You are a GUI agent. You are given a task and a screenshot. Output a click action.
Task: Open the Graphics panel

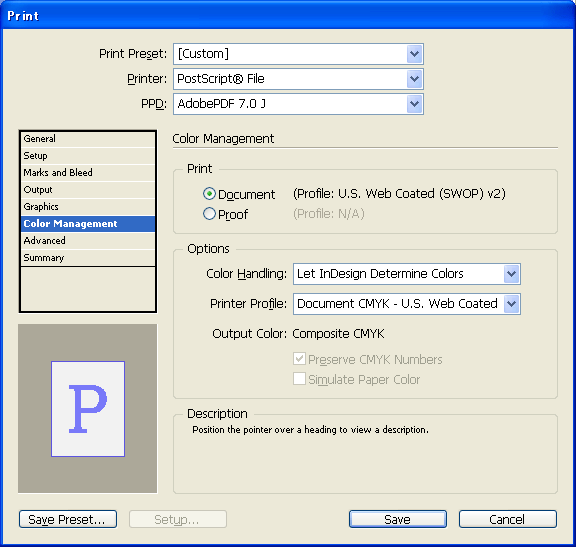click(x=88, y=206)
